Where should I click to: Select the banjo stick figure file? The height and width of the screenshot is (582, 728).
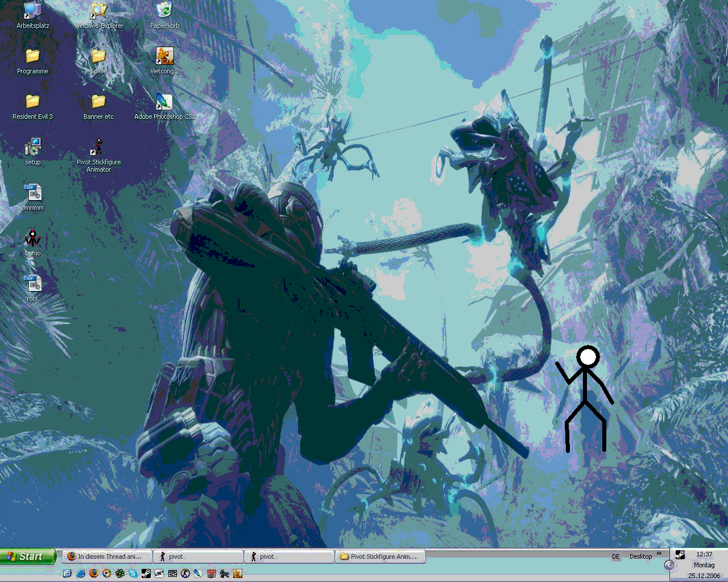click(x=32, y=243)
